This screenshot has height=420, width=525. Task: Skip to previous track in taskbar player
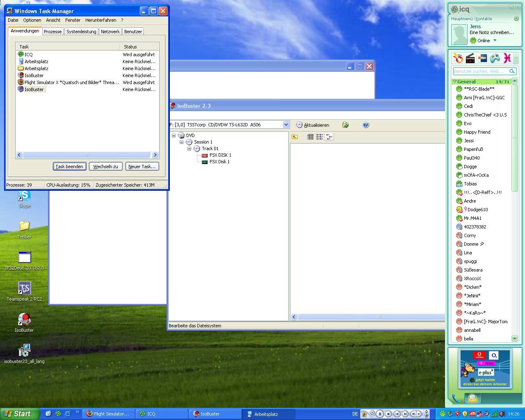click(397, 414)
